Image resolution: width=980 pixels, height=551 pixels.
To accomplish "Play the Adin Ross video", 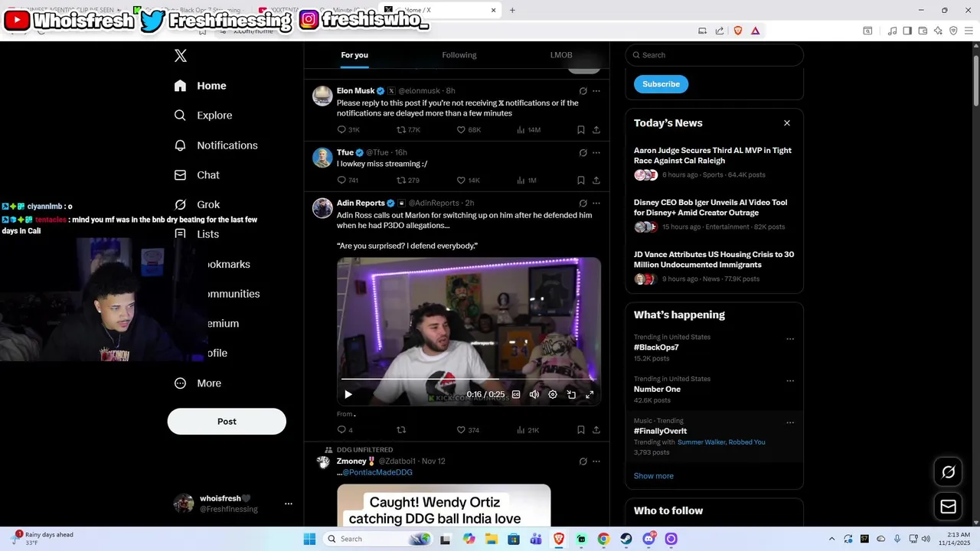I will tap(348, 395).
